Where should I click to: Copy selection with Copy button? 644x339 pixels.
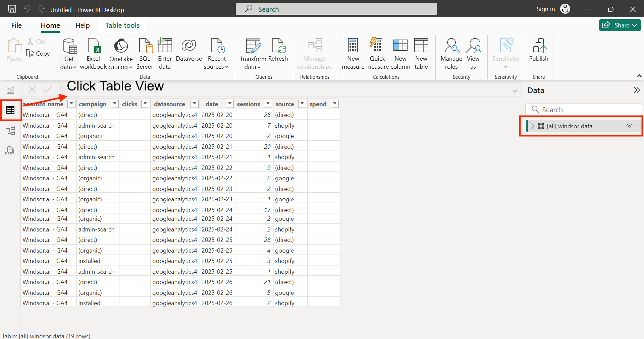tap(38, 54)
